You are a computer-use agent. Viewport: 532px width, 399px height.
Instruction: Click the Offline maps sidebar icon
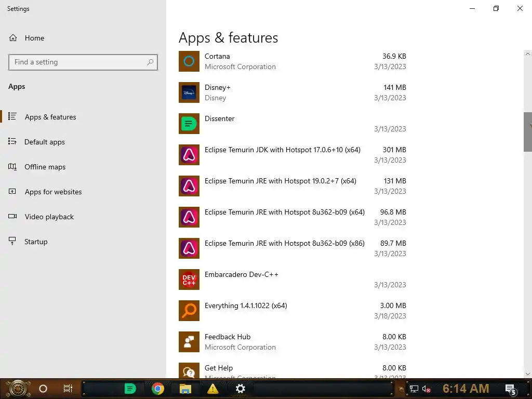pos(12,167)
